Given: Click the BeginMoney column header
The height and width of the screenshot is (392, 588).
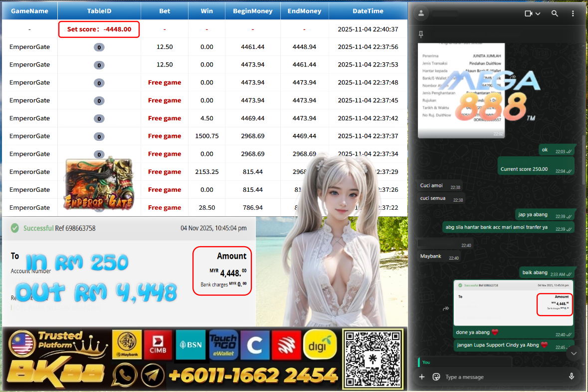Looking at the screenshot, I should pyautogui.click(x=253, y=10).
